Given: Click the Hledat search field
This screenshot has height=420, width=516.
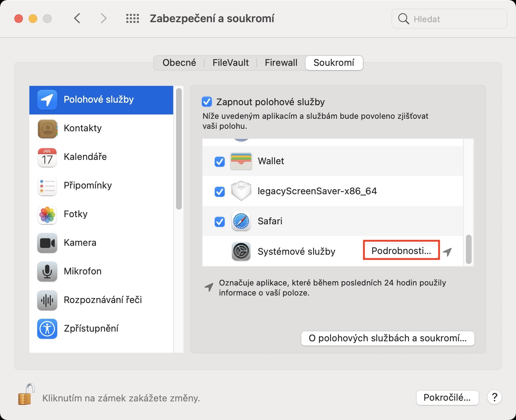Looking at the screenshot, I should (x=454, y=19).
